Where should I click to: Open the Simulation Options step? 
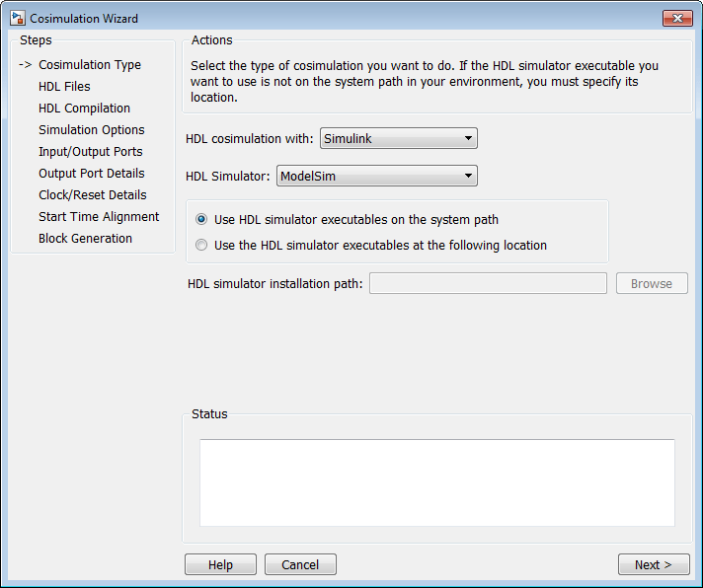91,130
